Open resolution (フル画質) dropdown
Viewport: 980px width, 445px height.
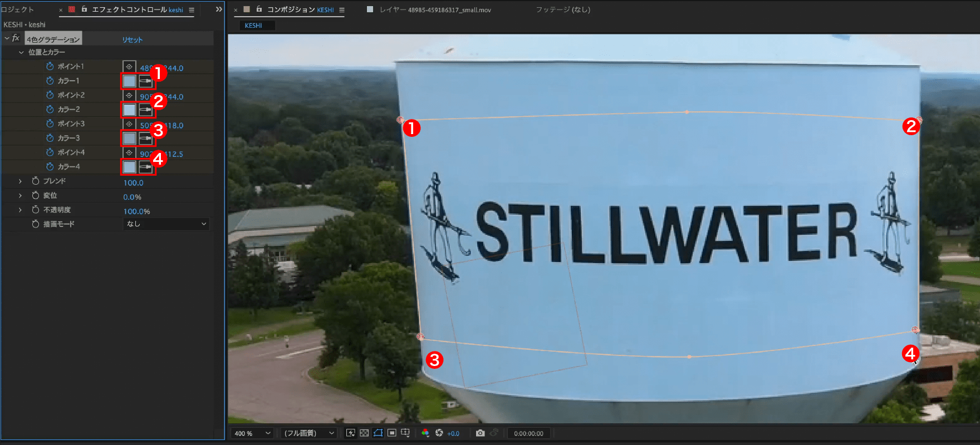click(x=308, y=433)
